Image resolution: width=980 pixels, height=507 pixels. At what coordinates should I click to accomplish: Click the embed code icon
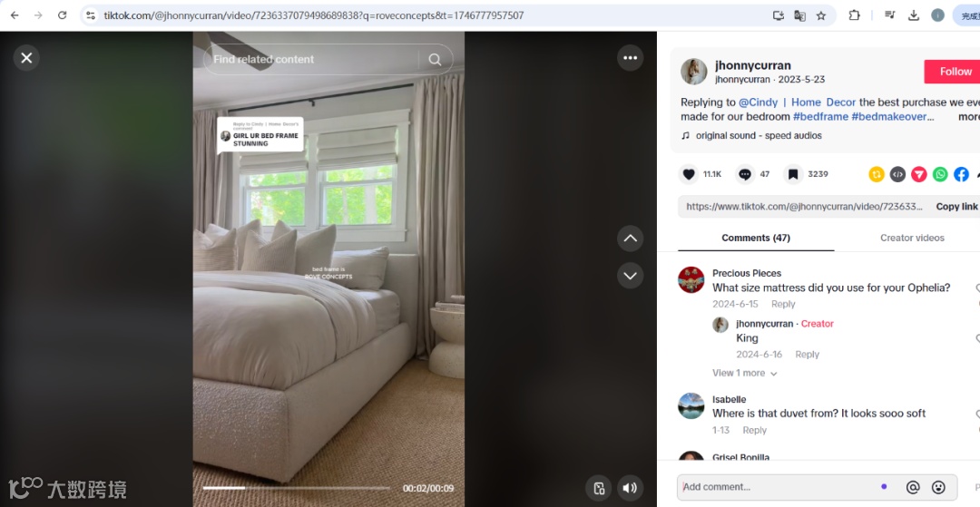pos(897,174)
